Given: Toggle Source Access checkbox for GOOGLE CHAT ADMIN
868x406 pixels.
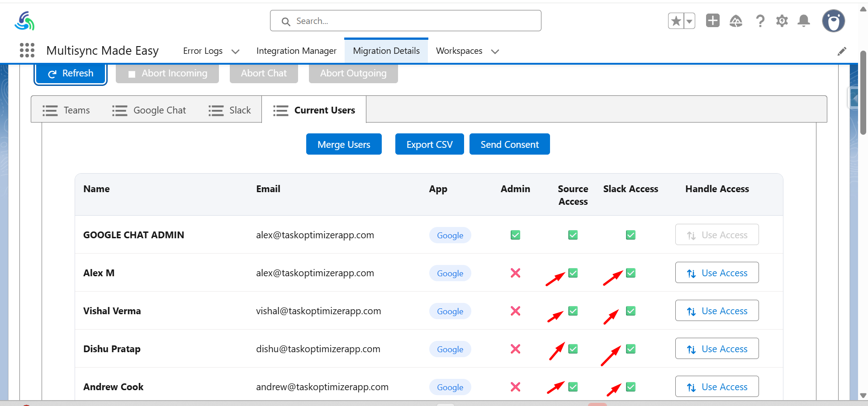Looking at the screenshot, I should click(x=573, y=235).
